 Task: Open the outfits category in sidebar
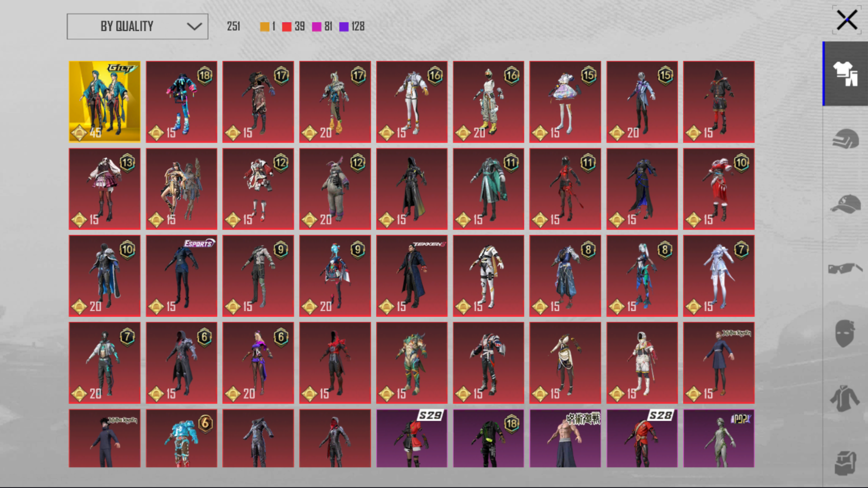(845, 74)
